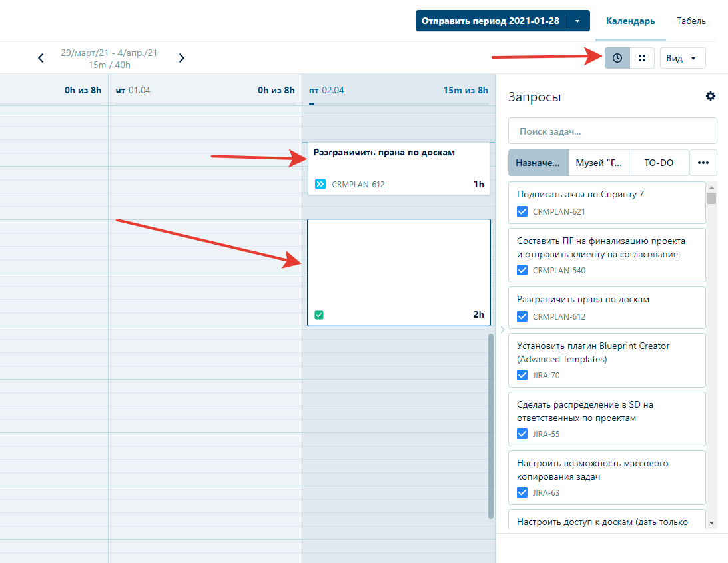Select the TO-DO filter tab
728x563 pixels.
click(659, 163)
